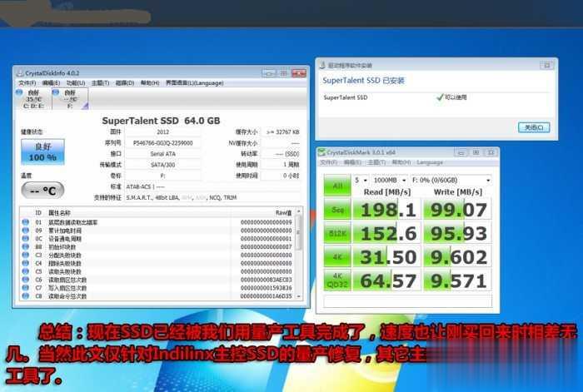
Task: Click the S.M.A.R.T. list scrollbar down arrow
Action: (298, 296)
